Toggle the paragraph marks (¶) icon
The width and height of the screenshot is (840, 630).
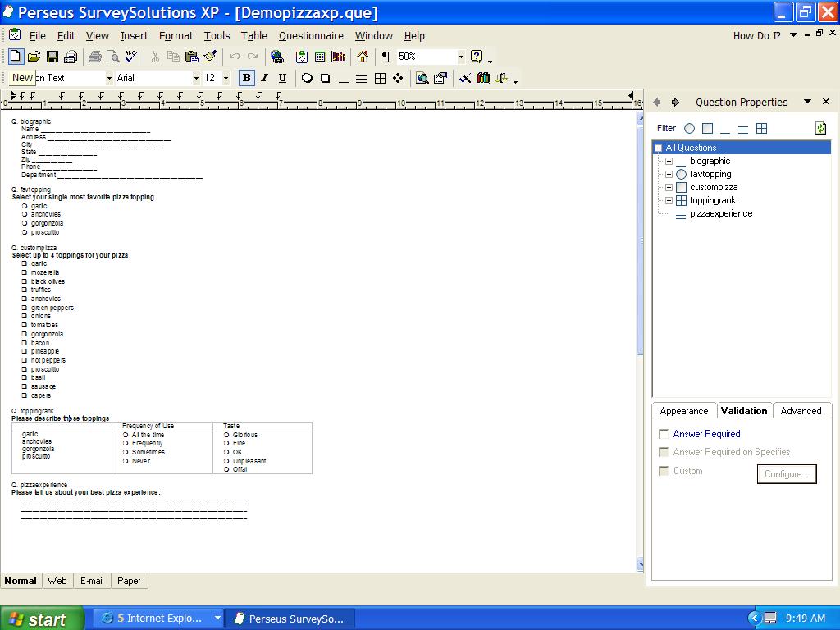(x=386, y=57)
